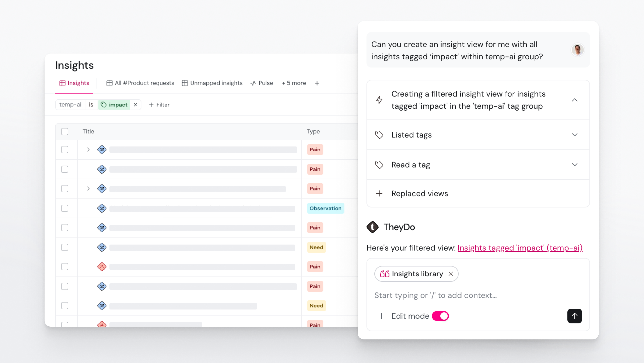Viewport: 644px width, 363px height.
Task: Open the All #Product requests tab
Action: 140,83
